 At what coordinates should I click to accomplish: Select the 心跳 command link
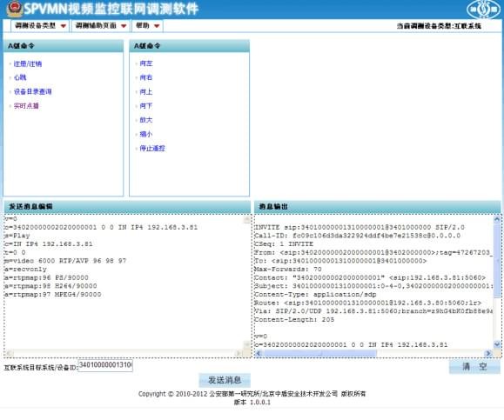20,77
